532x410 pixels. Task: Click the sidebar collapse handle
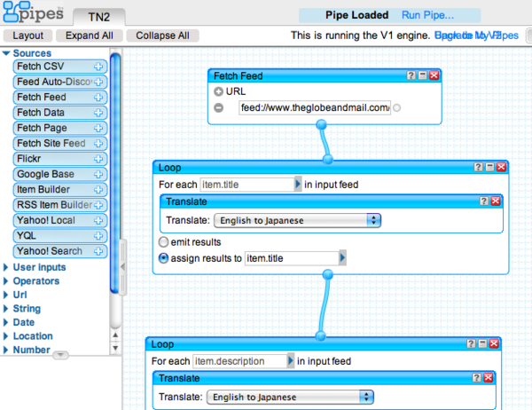point(122,266)
